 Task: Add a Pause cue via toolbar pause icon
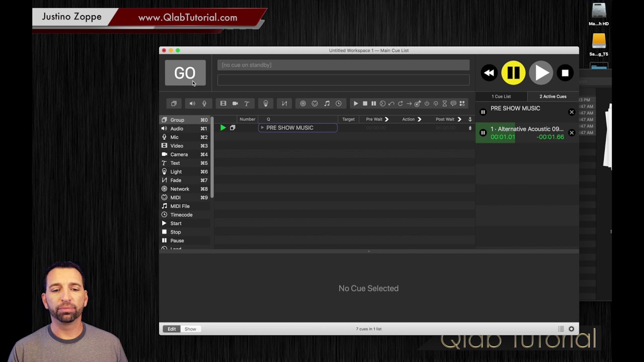(x=373, y=104)
